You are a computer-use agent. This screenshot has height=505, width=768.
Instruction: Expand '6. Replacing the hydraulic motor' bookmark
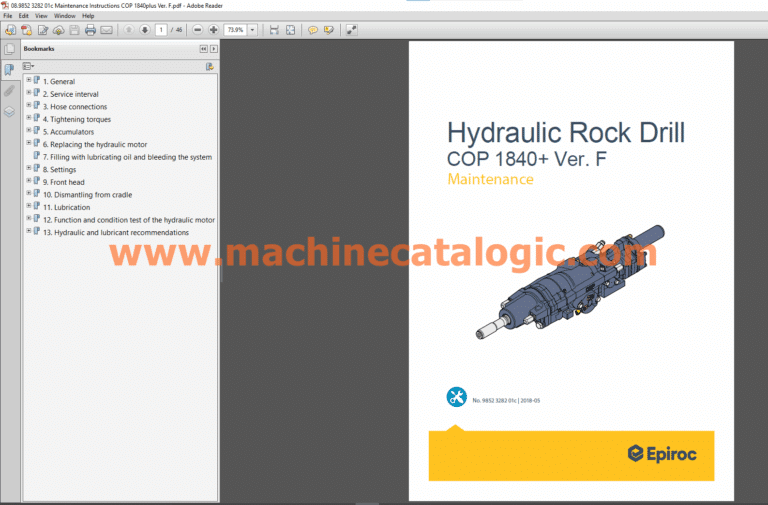pyautogui.click(x=29, y=143)
